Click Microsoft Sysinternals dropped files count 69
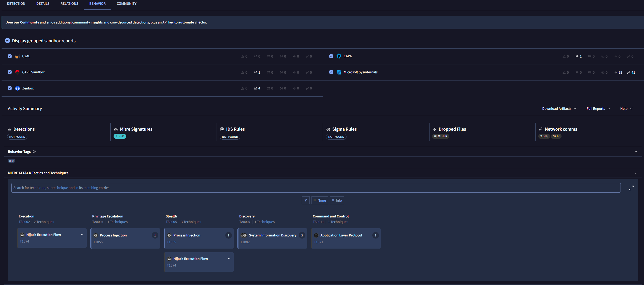 tap(618, 72)
